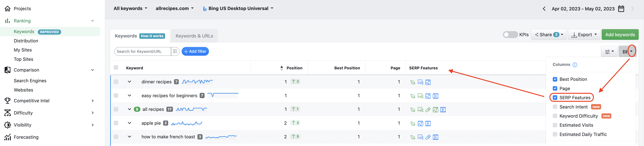644x146 pixels.
Task: Click the leaf SERP icon for dinner recipes
Action: (413, 82)
